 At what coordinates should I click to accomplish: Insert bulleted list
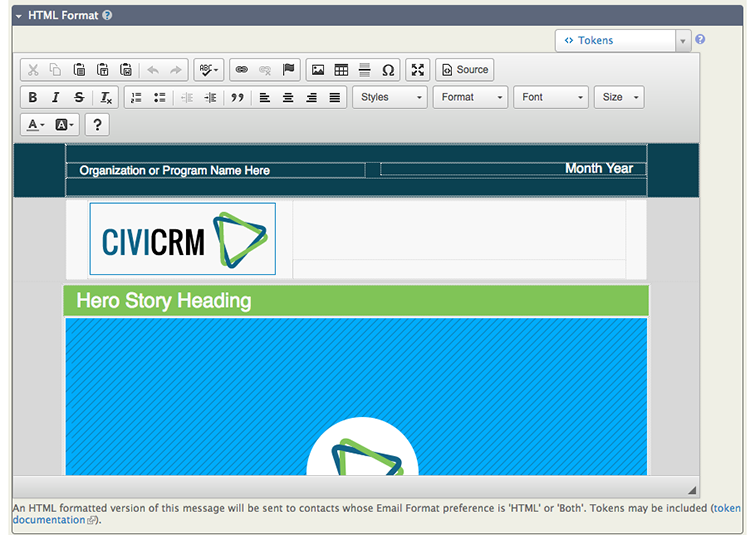(x=159, y=98)
